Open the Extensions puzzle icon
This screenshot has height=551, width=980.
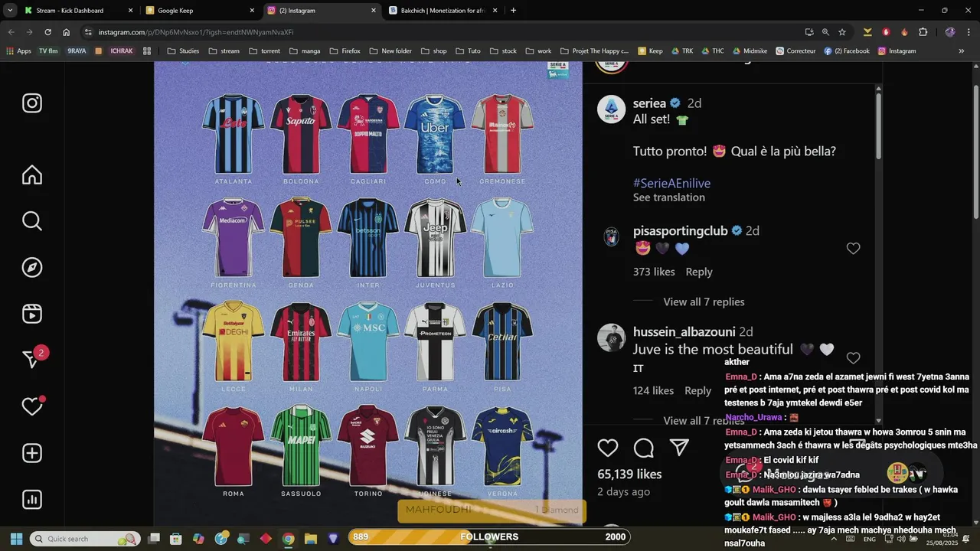point(923,32)
